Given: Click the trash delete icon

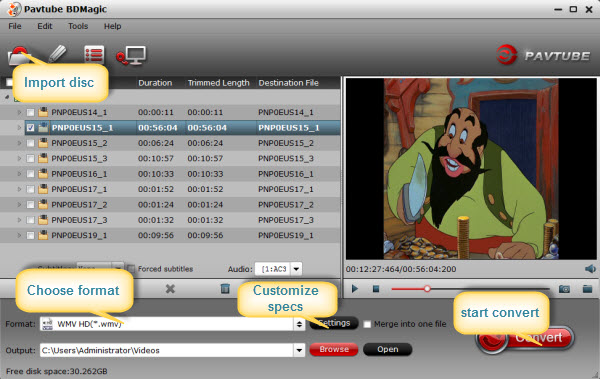Looking at the screenshot, I should (225, 289).
